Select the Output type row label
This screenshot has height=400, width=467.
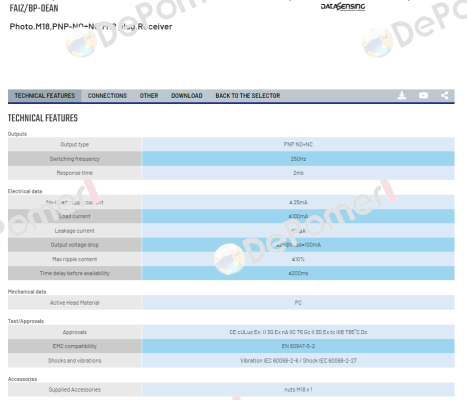[75, 144]
